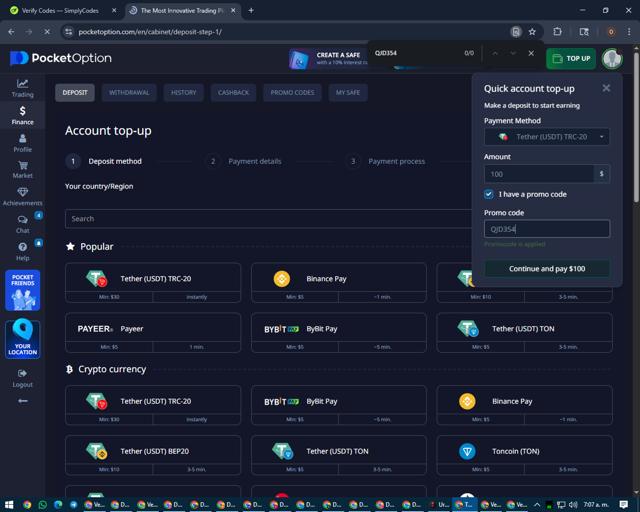This screenshot has width=640, height=512.
Task: Open the Profile section in sidebar
Action: coord(22,143)
